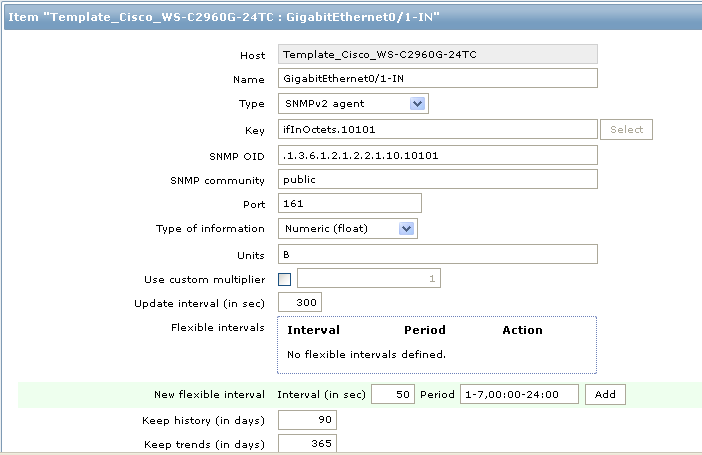This screenshot has height=455, width=702.
Task: Click the Update interval field 300
Action: (x=300, y=302)
